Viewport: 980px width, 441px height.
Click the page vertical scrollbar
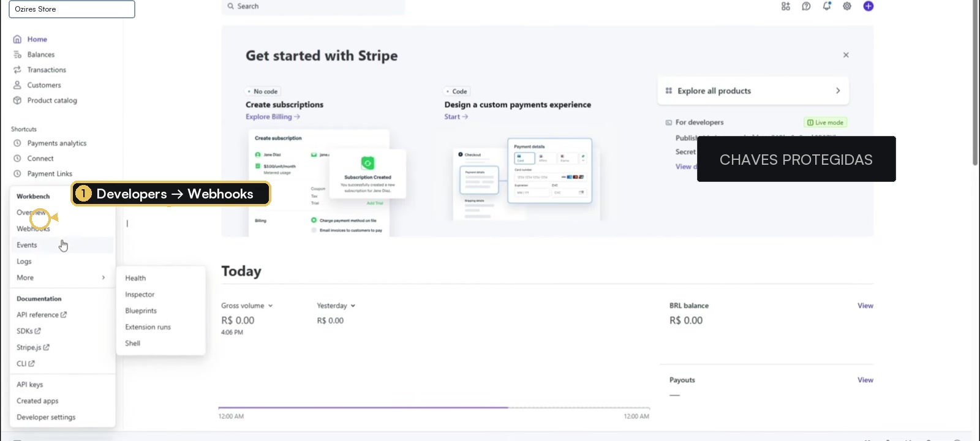pos(975,83)
